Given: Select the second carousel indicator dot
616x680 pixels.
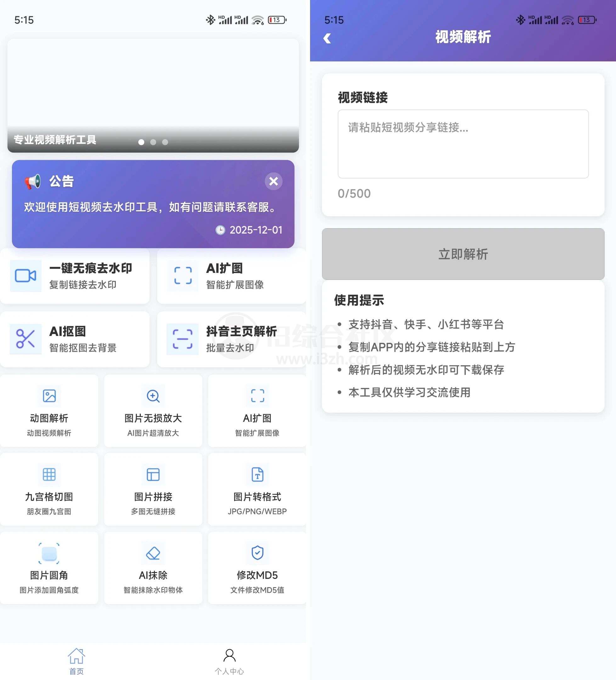Looking at the screenshot, I should click(153, 142).
